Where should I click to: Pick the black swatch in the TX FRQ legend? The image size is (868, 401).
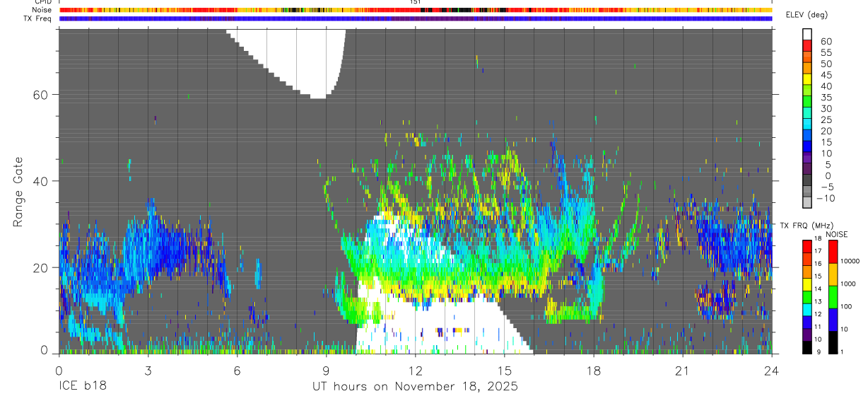coord(807,347)
